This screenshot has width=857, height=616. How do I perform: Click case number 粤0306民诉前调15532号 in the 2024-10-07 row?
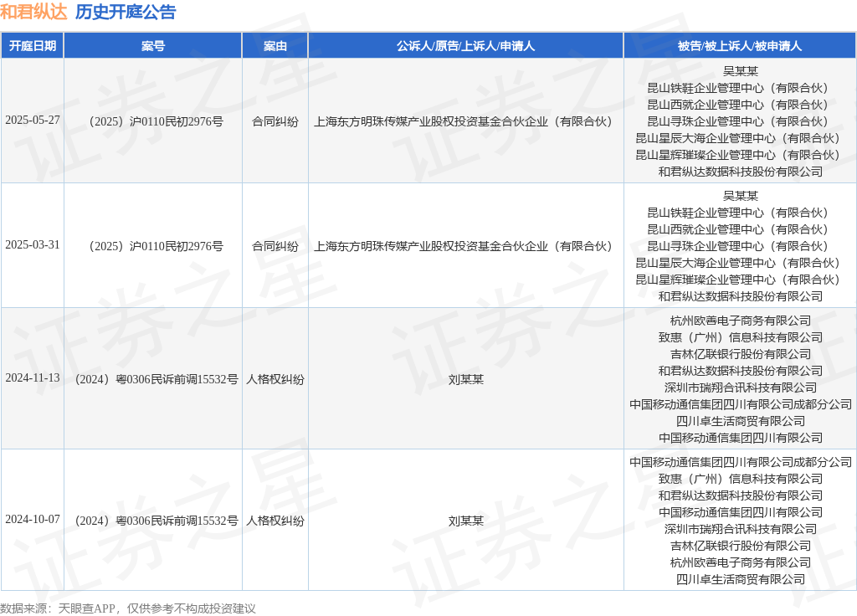[x=177, y=521]
